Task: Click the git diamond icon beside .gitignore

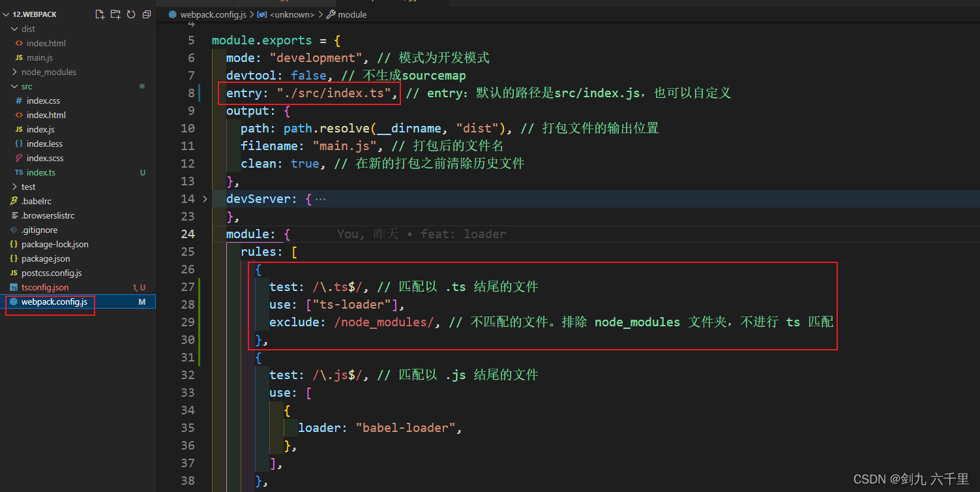Action: 14,230
